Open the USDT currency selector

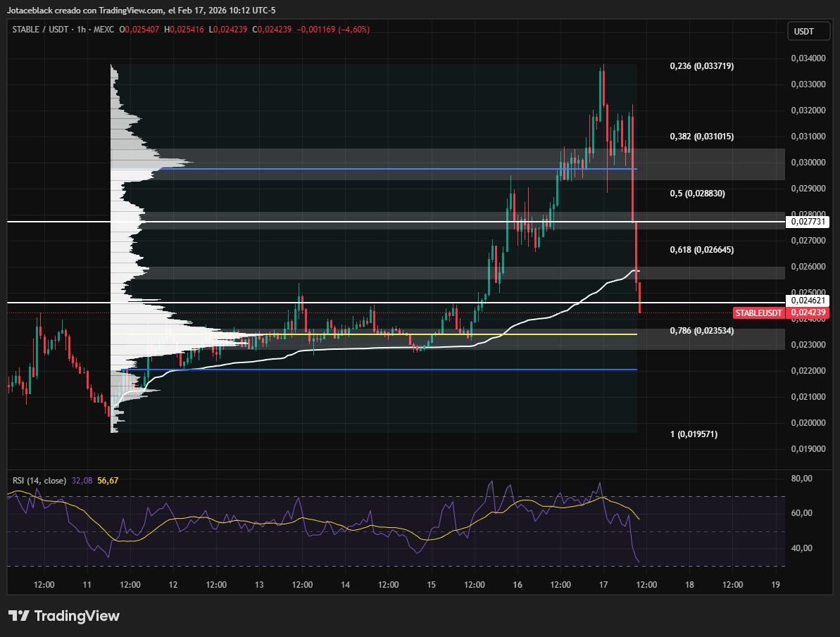(x=803, y=32)
